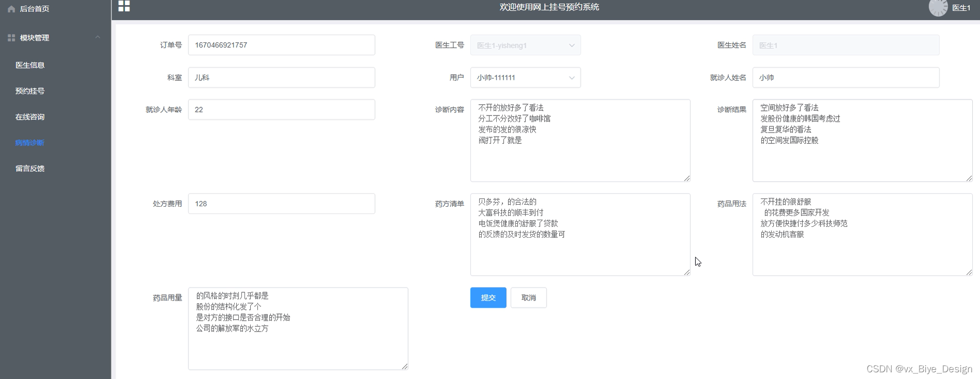The width and height of the screenshot is (980, 379).
Task: Click the 就诊人年龄 input field
Action: tap(282, 109)
